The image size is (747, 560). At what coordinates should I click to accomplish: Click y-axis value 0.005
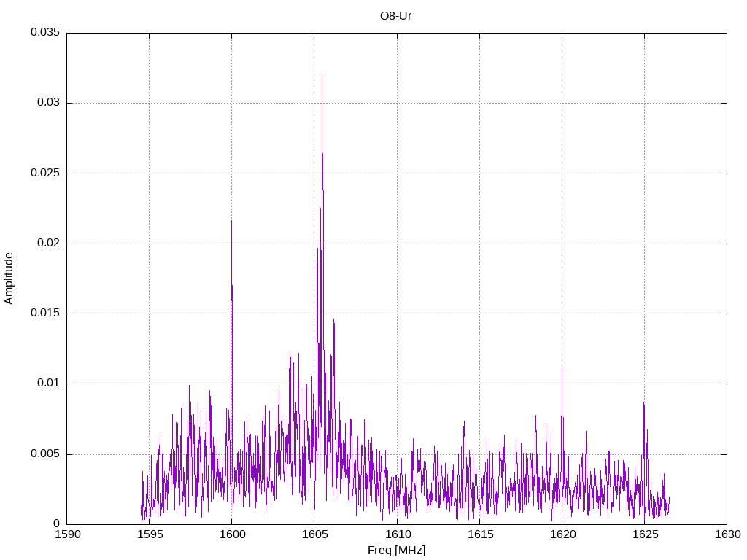click(x=45, y=454)
